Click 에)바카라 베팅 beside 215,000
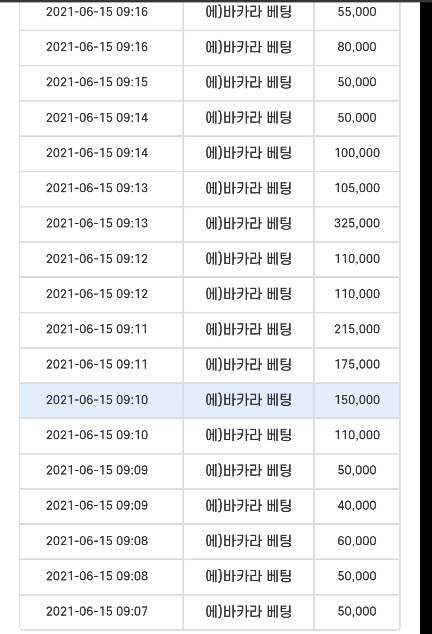This screenshot has width=432, height=634. tap(248, 330)
